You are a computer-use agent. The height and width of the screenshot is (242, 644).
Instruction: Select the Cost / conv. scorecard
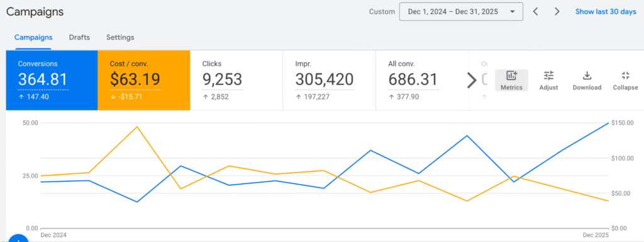pyautogui.click(x=144, y=80)
